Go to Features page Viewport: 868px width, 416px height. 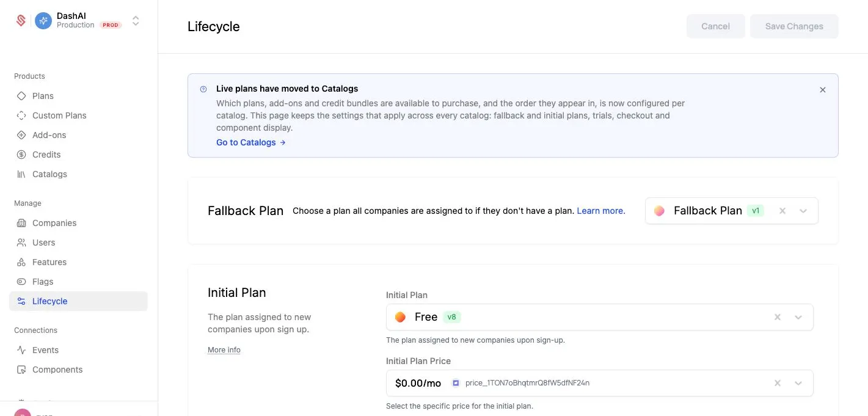[78, 262]
